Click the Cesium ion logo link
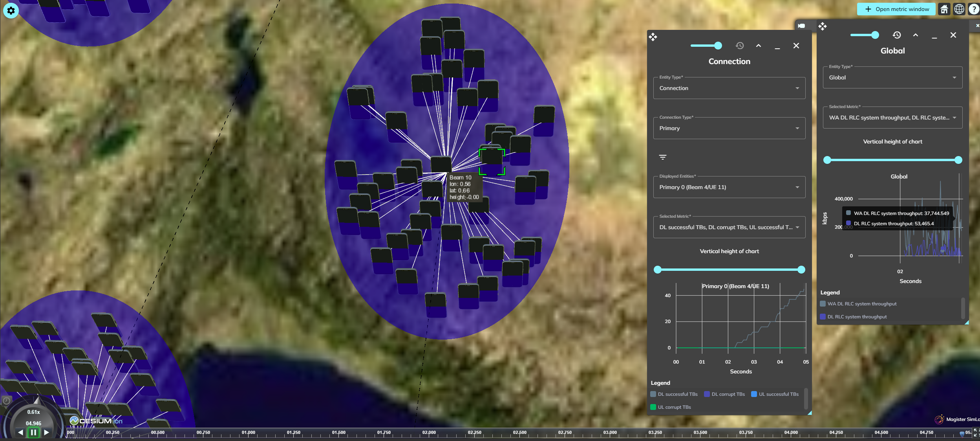 click(95, 420)
